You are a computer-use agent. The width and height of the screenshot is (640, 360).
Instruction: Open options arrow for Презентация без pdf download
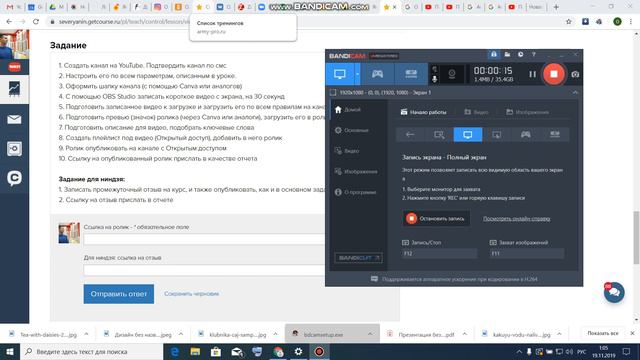[464, 334]
